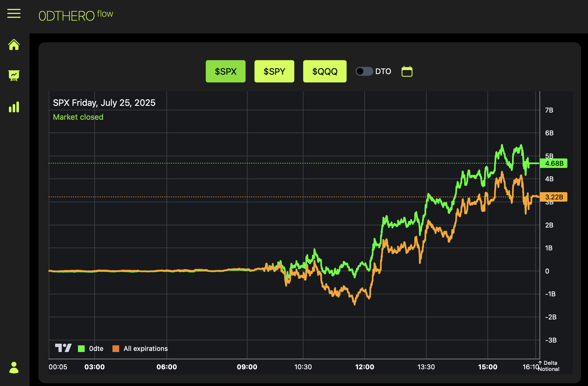Open the bar chart stats icon
The image size is (588, 386).
tap(14, 107)
